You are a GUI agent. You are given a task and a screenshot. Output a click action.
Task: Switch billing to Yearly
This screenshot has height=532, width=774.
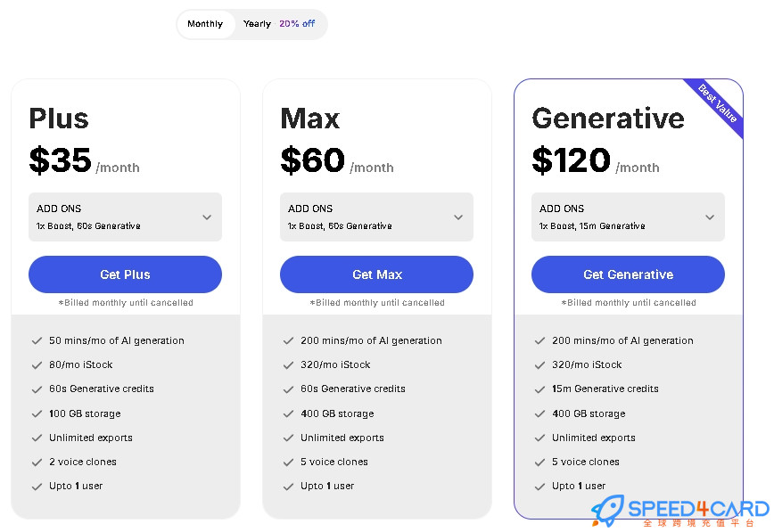coord(257,24)
